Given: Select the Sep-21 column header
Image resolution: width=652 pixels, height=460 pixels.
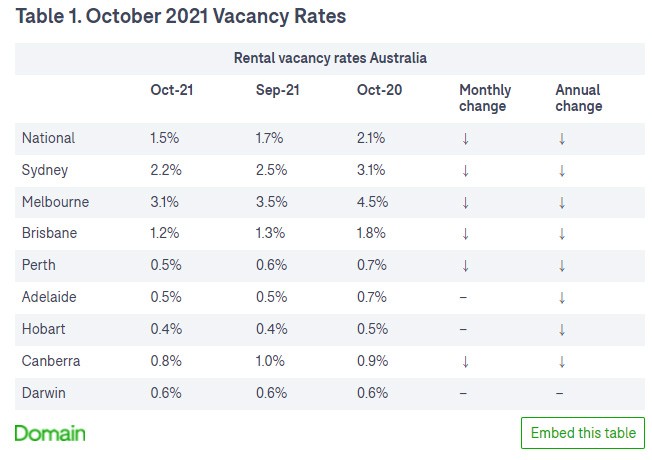Looking at the screenshot, I should (276, 91).
